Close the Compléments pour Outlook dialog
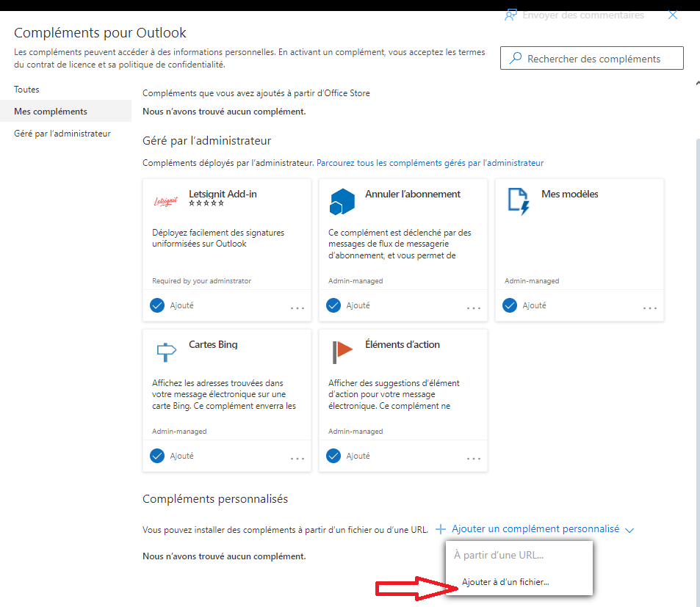Screen dimensions: 700x607 click(673, 15)
